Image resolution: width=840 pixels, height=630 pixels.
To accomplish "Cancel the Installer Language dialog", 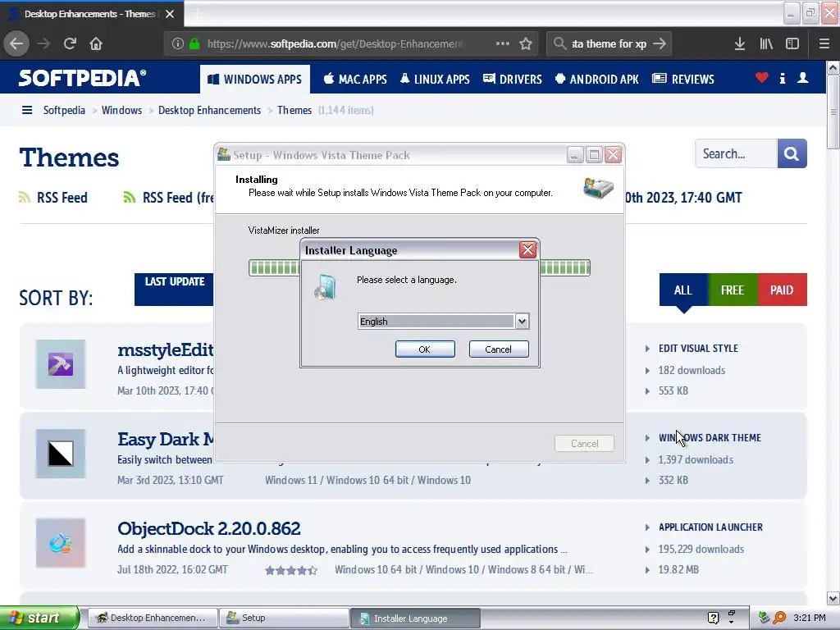I will pos(499,349).
